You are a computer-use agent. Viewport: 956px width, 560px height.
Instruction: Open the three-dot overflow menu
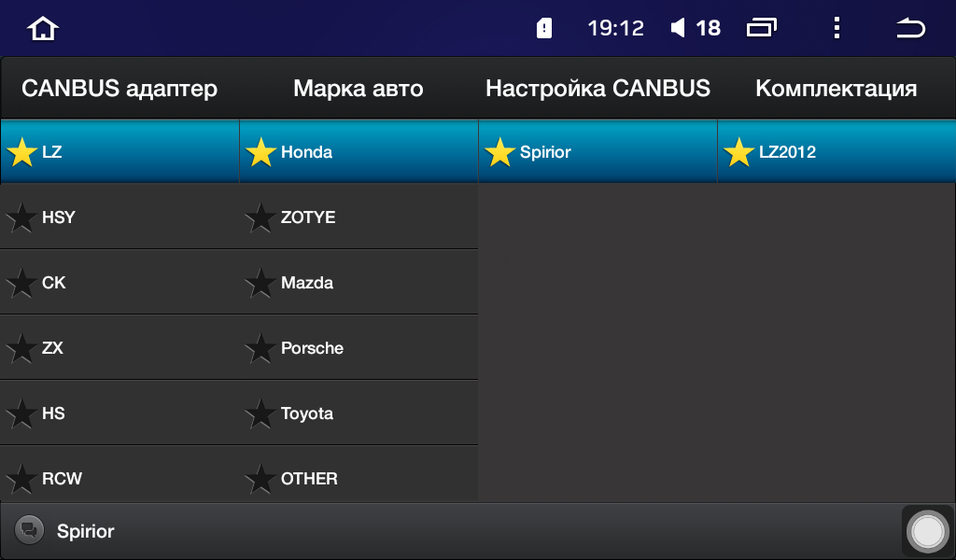point(837,28)
